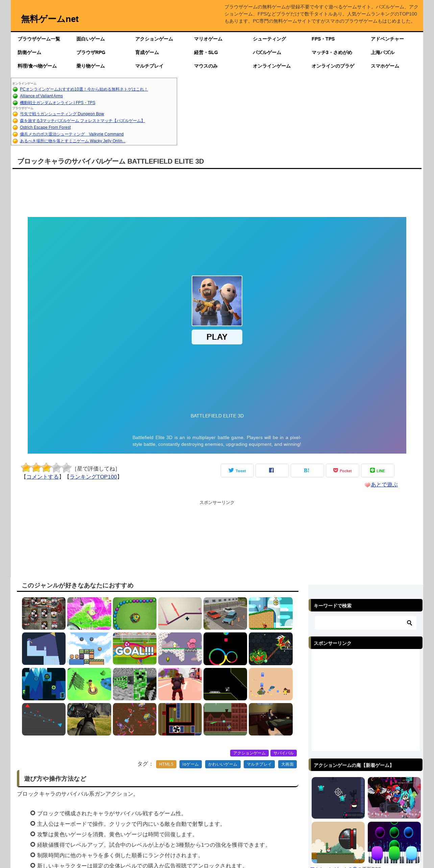Open the マウスのみ category
Viewport: 434px width, 868px height.
point(206,66)
